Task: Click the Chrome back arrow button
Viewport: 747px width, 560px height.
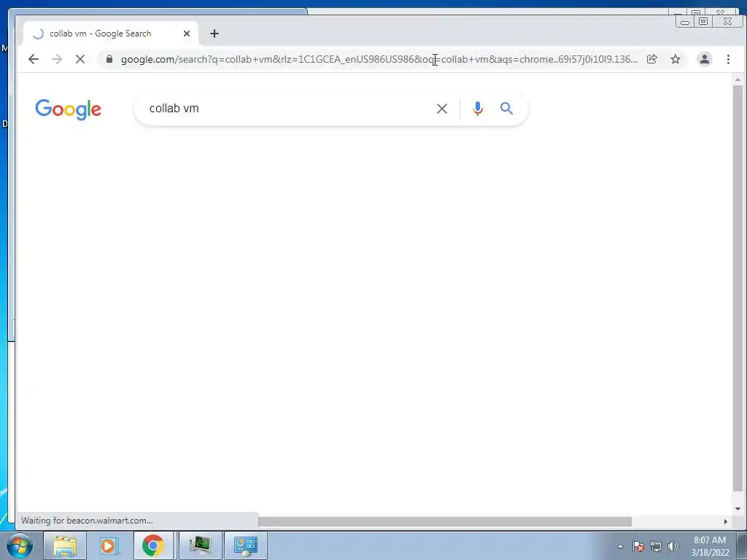Action: 34,59
